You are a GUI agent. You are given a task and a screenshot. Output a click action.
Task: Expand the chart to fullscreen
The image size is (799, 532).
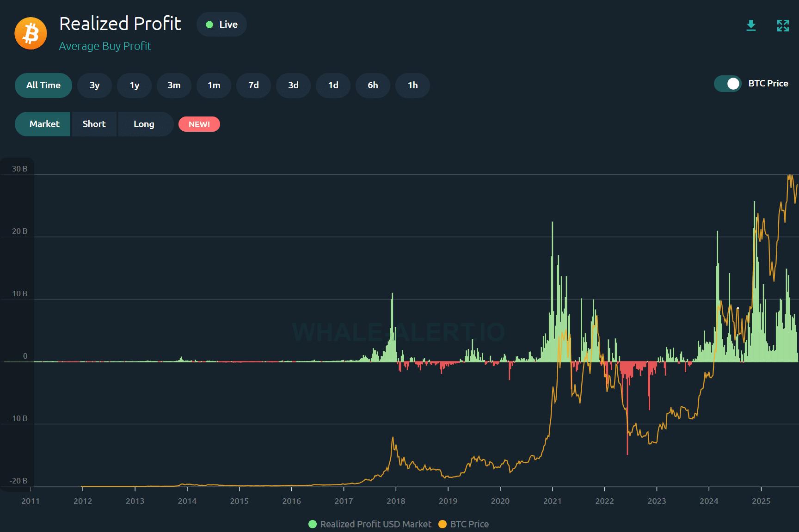point(783,25)
